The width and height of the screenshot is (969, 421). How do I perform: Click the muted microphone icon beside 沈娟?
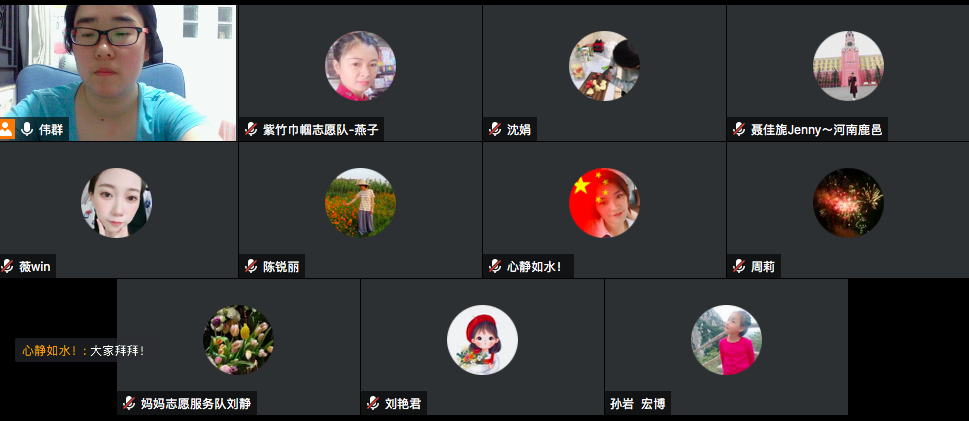495,129
